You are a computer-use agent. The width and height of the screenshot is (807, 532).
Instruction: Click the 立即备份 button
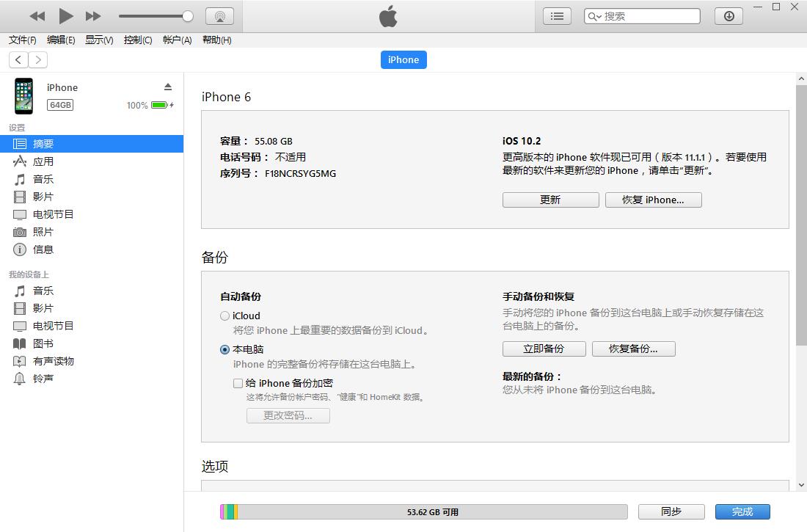click(544, 349)
